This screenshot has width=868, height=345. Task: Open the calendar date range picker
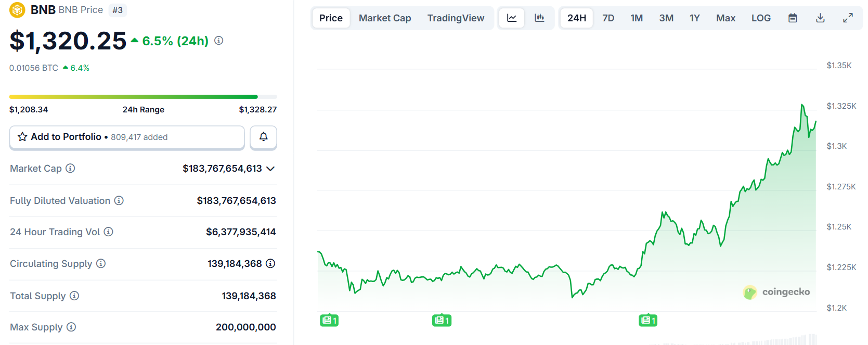(x=792, y=18)
